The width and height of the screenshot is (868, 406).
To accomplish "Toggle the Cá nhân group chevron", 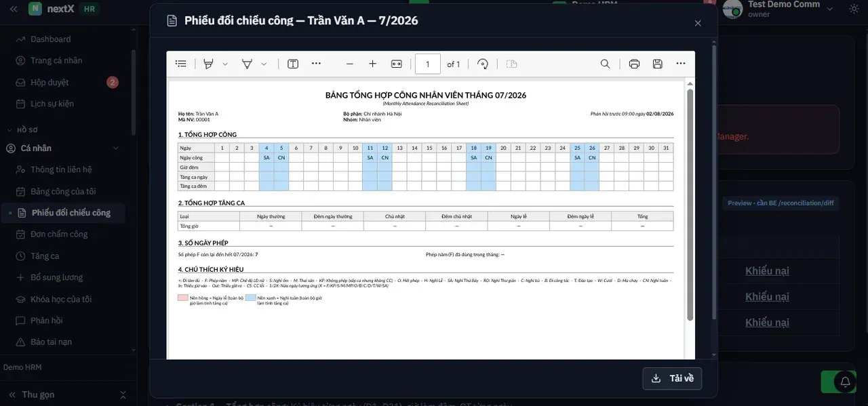I will [115, 148].
